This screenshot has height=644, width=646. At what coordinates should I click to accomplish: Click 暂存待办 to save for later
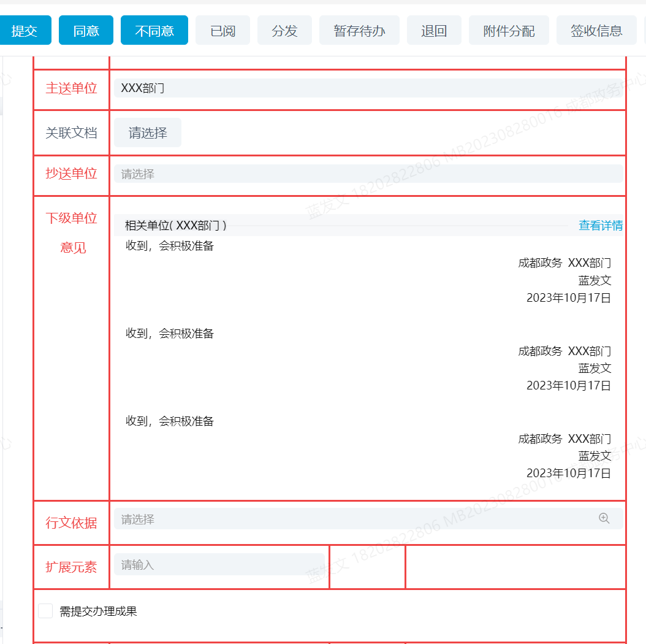click(359, 30)
